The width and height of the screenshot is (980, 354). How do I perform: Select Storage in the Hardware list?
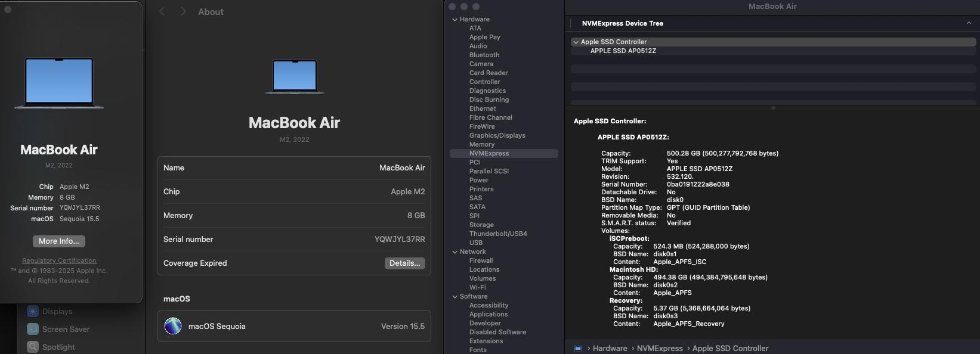point(481,225)
